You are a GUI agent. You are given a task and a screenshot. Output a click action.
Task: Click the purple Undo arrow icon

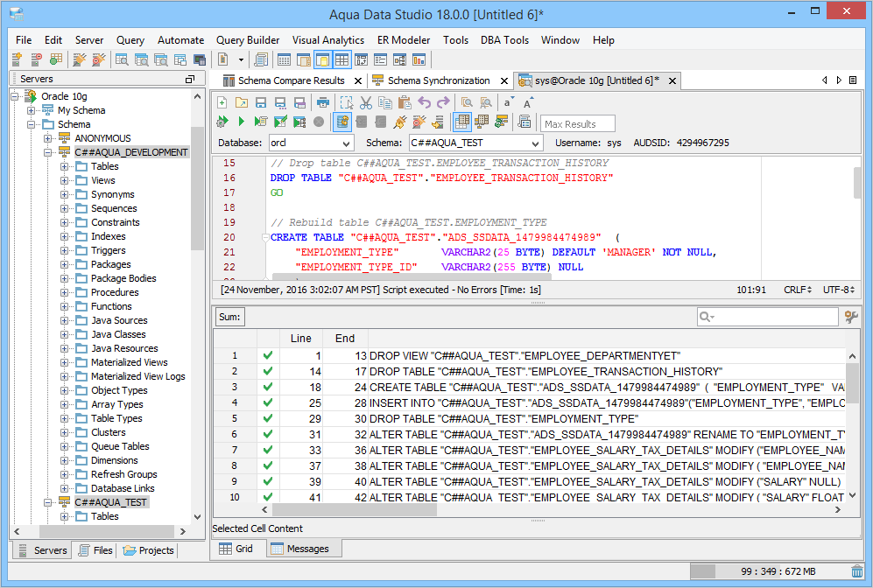click(x=424, y=102)
